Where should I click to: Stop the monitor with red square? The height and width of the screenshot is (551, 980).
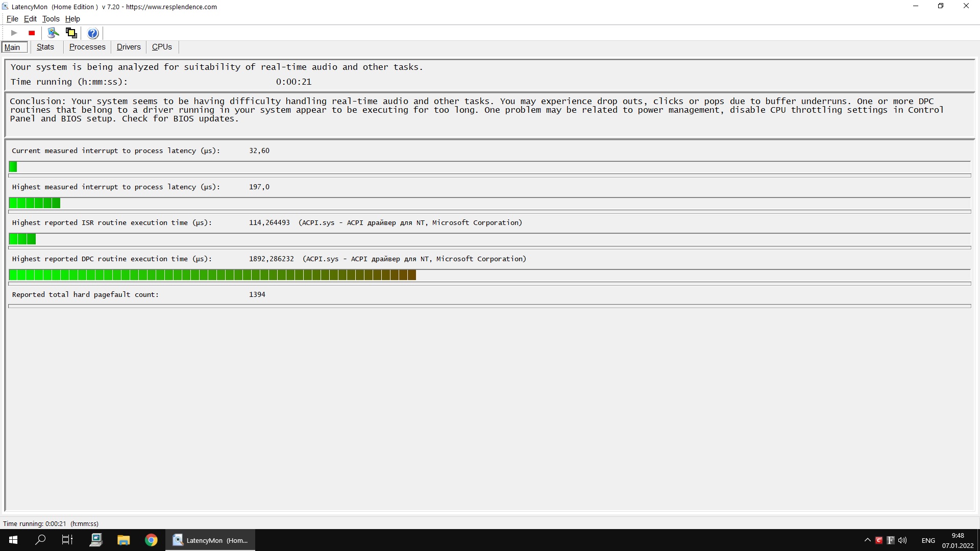click(x=32, y=33)
